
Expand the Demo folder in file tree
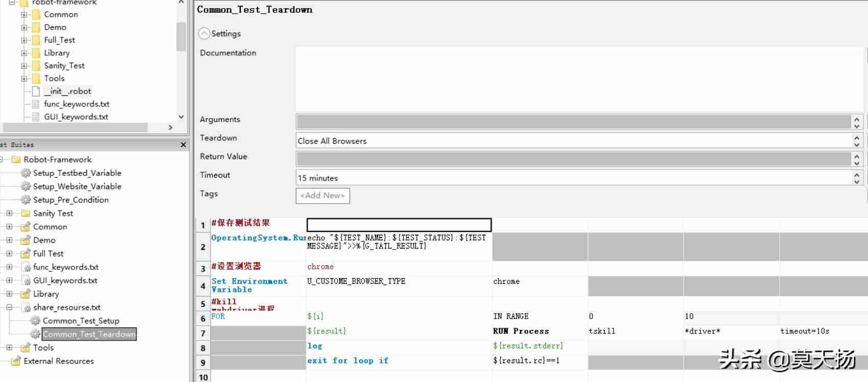[24, 28]
